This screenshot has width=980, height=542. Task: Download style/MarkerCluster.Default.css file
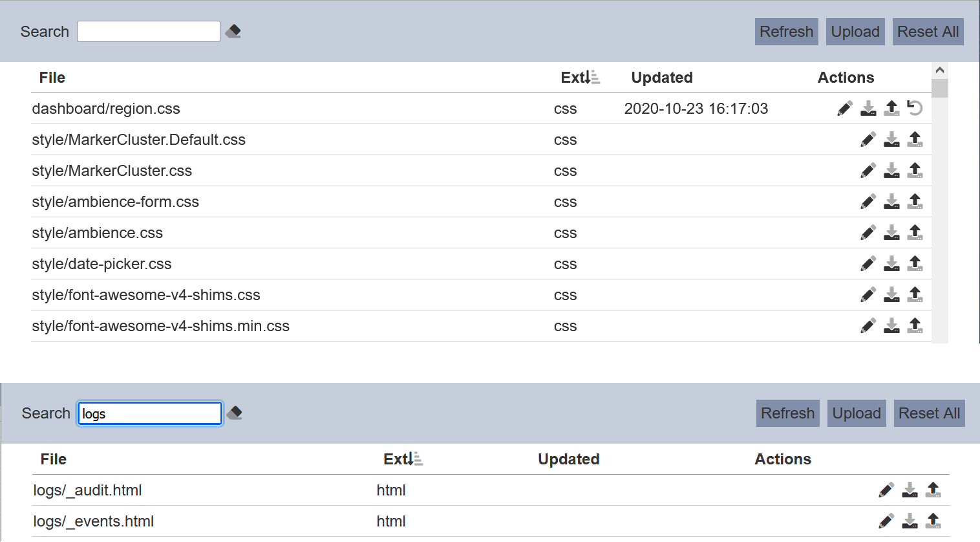coord(891,139)
